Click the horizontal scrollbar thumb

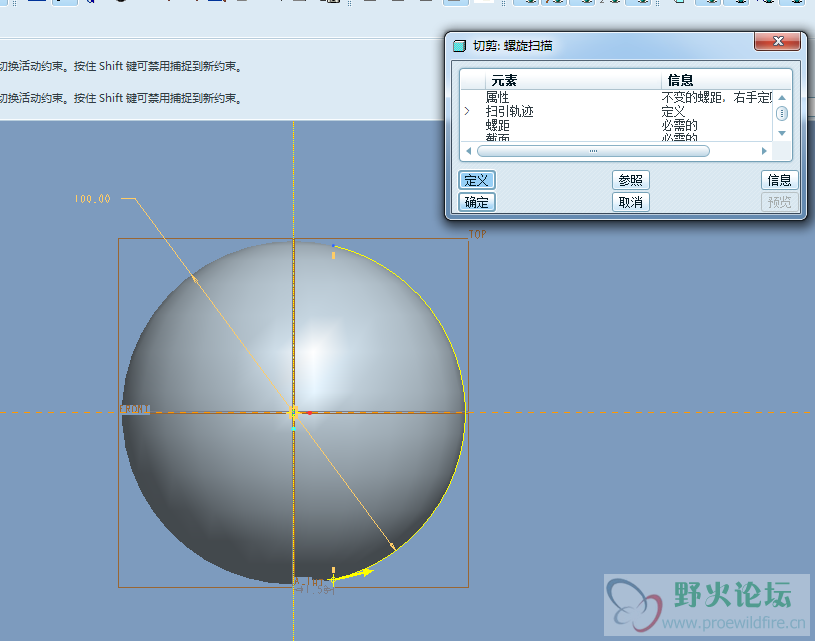(x=593, y=151)
